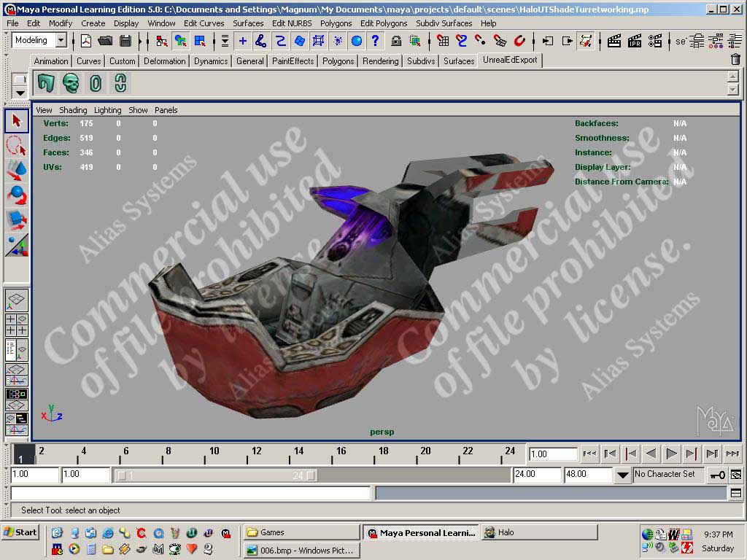Image resolution: width=747 pixels, height=560 pixels.
Task: Click the teal arch UnrealEdExport shelf icon
Action: pos(46,83)
